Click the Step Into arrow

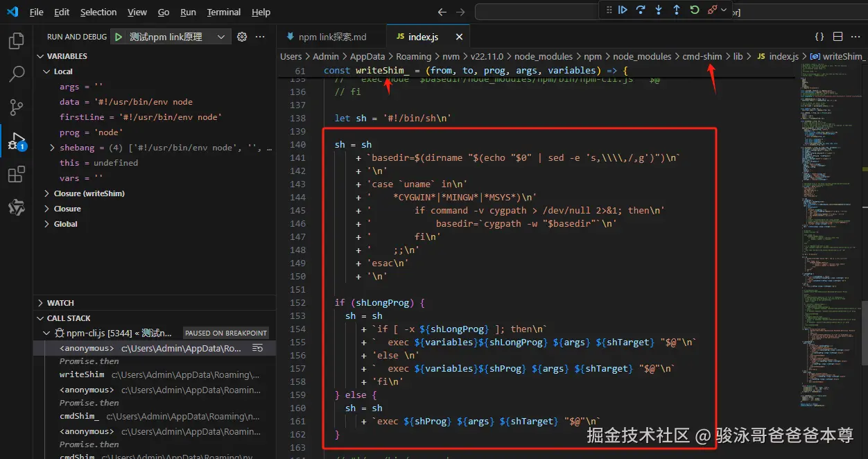point(659,10)
